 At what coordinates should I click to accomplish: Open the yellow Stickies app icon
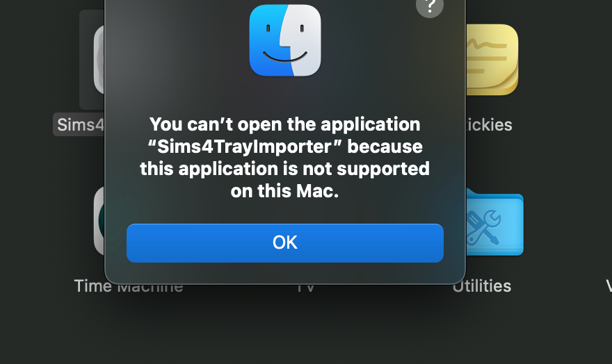pyautogui.click(x=492, y=60)
